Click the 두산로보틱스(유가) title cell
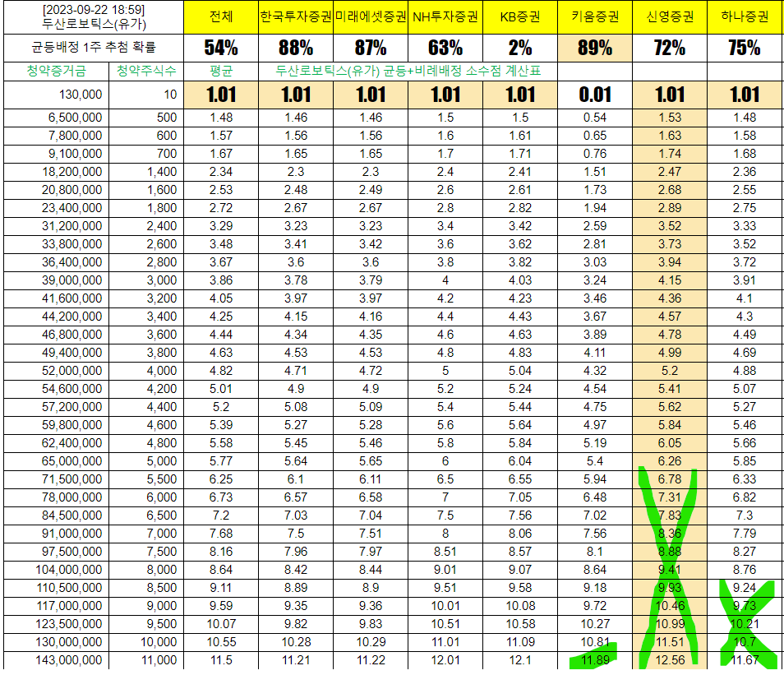The width and height of the screenshot is (784, 675). coord(94,17)
